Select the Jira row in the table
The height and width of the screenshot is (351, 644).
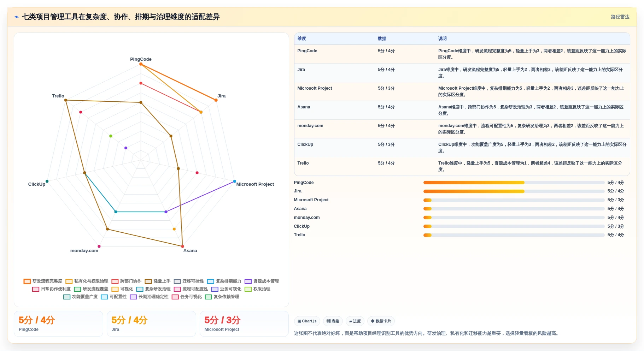(462, 73)
